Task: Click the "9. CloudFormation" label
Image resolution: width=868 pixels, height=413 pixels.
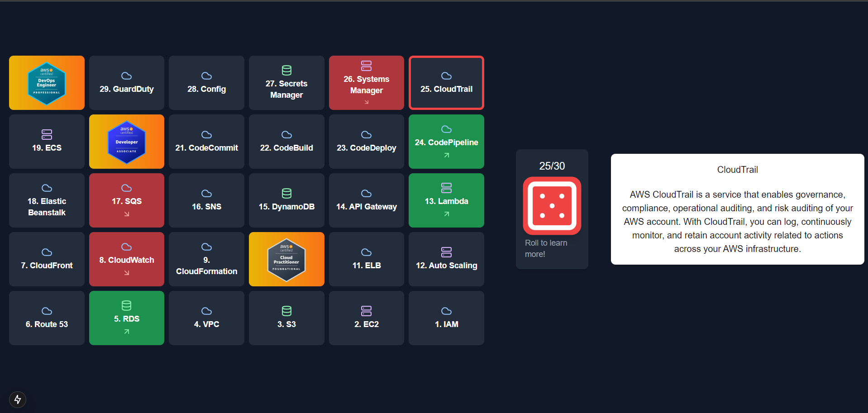Action: coord(207,266)
